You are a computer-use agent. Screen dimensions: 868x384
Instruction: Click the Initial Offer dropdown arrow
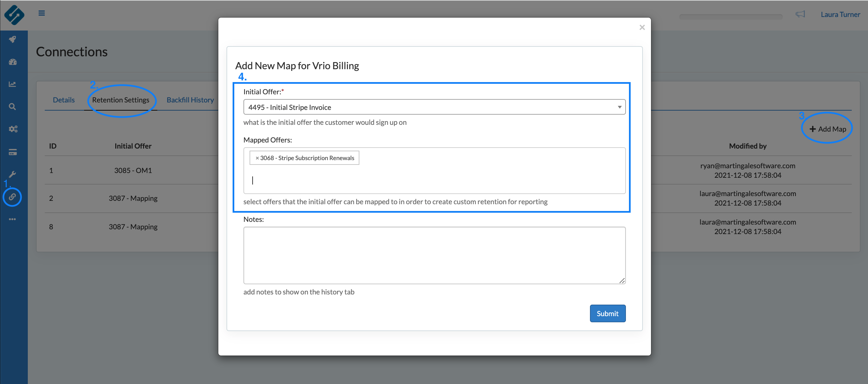pyautogui.click(x=619, y=107)
